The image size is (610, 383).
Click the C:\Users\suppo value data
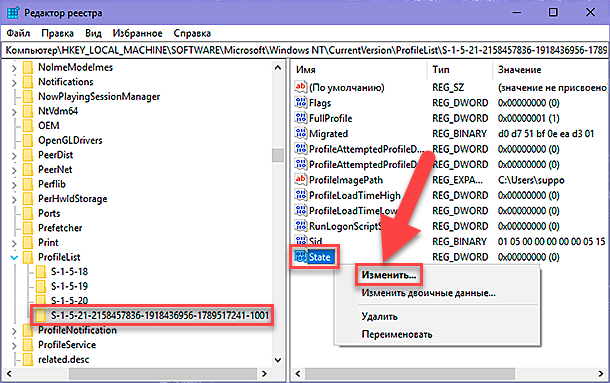point(531,180)
